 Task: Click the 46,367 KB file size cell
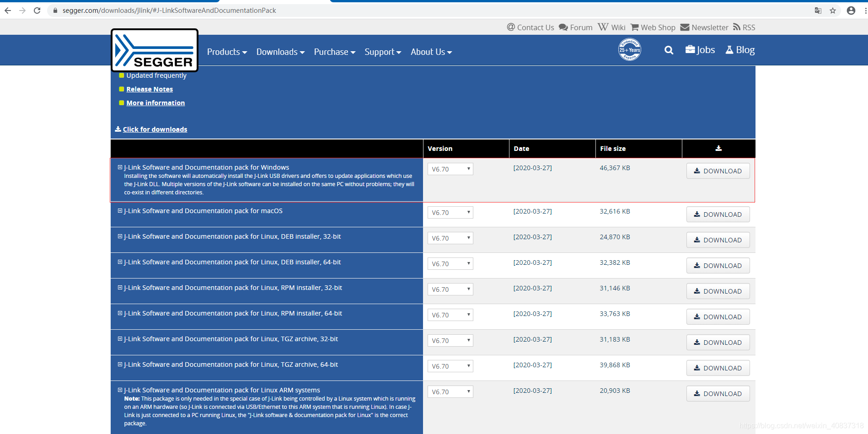pyautogui.click(x=615, y=168)
